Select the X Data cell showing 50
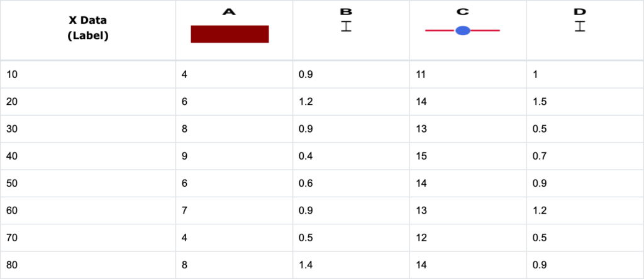Image resolution: width=644 pixels, height=279 pixels. click(13, 183)
